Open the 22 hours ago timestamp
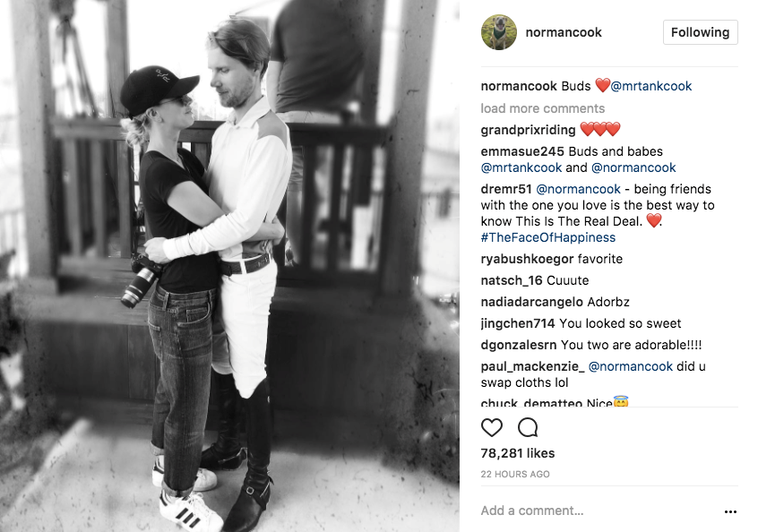 [515, 474]
